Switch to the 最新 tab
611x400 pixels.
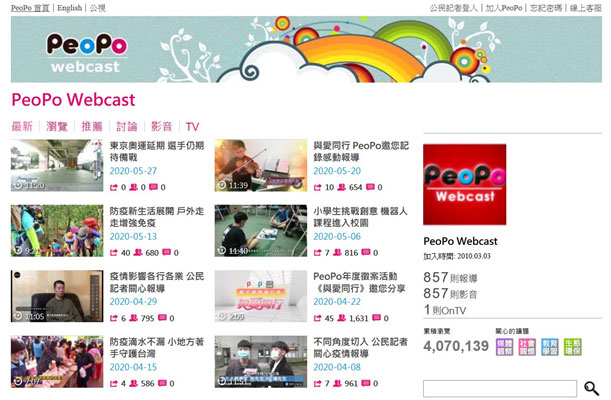pyautogui.click(x=22, y=127)
